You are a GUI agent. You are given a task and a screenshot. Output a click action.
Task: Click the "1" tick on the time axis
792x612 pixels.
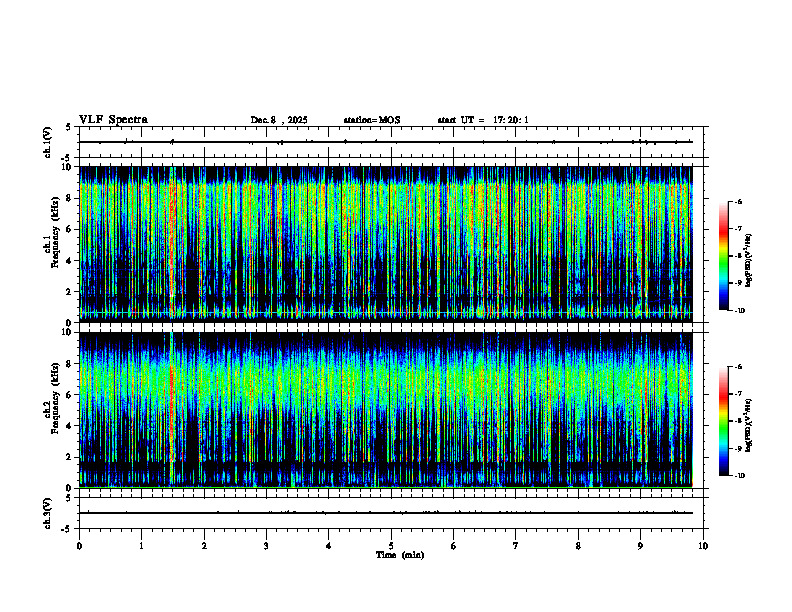point(141,546)
